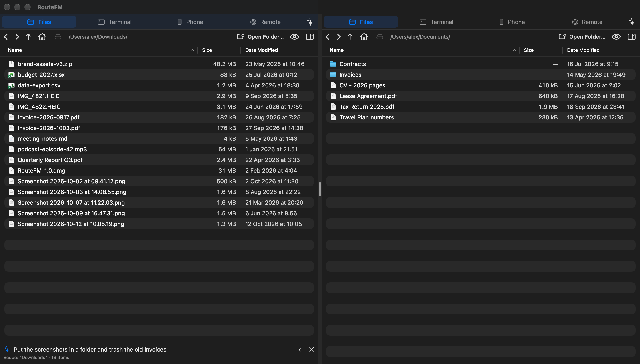Select the Contracts folder
640x364 pixels.
pos(481,64)
